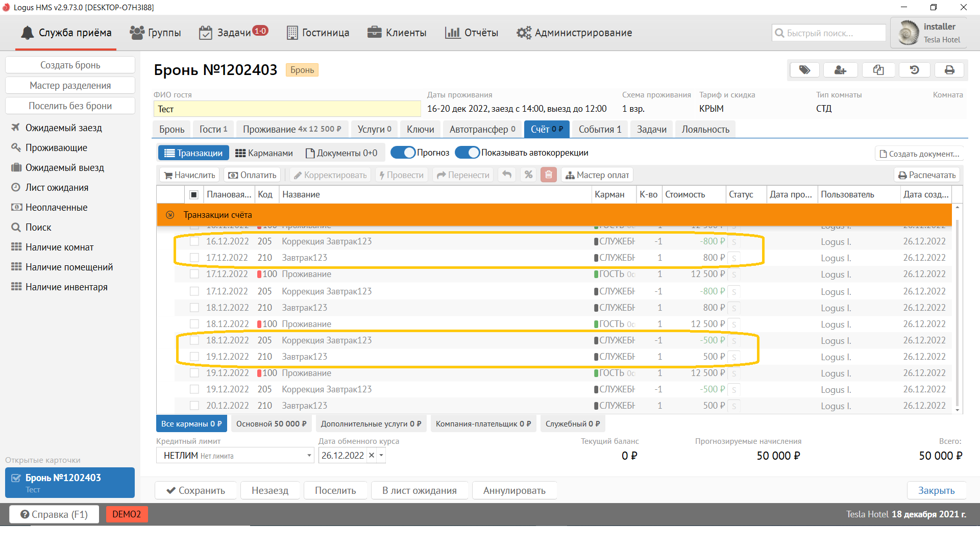Click the add guest icon button

point(841,70)
